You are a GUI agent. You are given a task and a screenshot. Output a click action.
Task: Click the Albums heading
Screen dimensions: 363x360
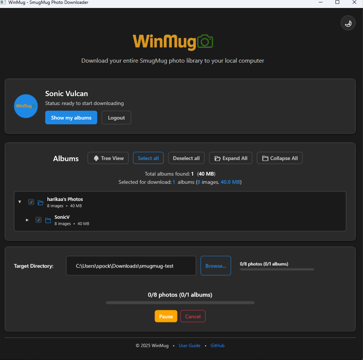(x=66, y=159)
